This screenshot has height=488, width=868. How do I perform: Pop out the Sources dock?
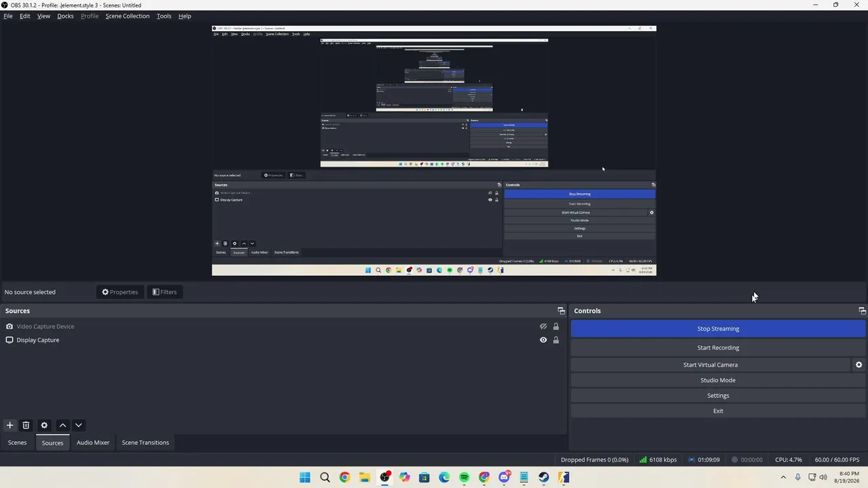pos(561,310)
